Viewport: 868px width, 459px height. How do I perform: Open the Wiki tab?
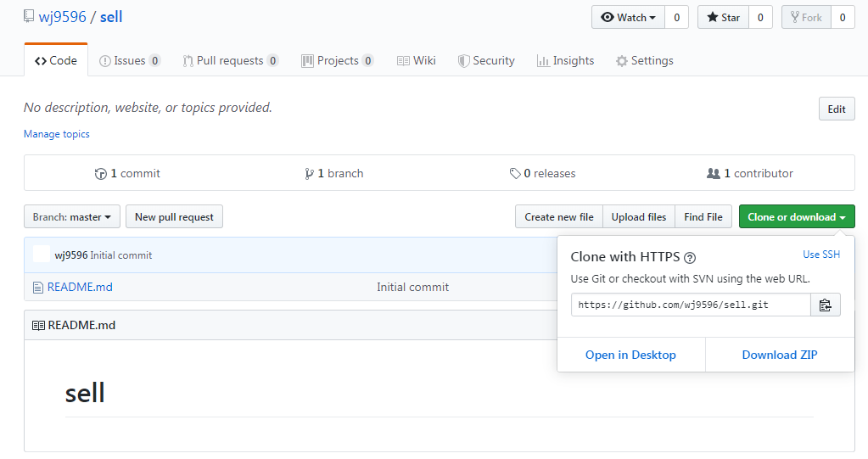tap(417, 60)
